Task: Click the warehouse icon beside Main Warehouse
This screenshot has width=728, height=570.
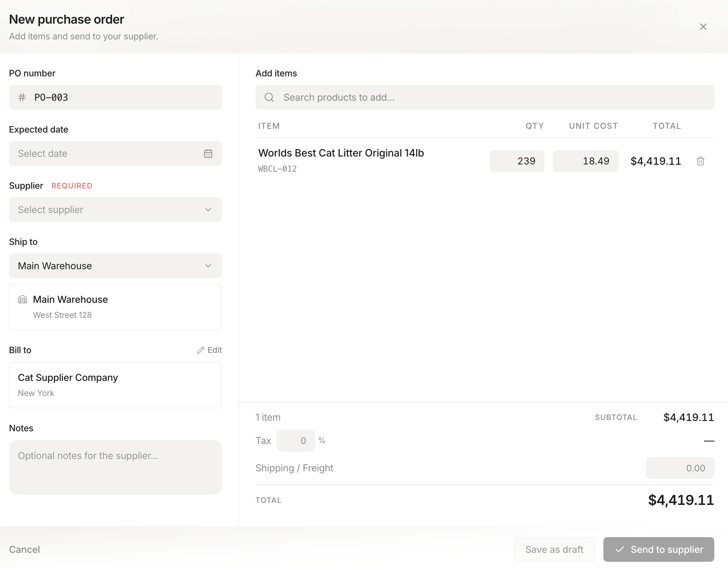Action: 22,299
